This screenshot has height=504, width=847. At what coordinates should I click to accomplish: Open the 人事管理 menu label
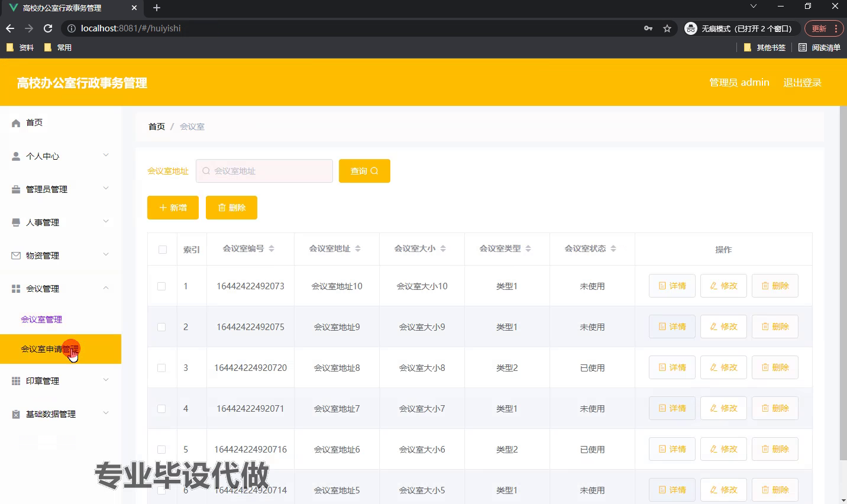coord(43,222)
